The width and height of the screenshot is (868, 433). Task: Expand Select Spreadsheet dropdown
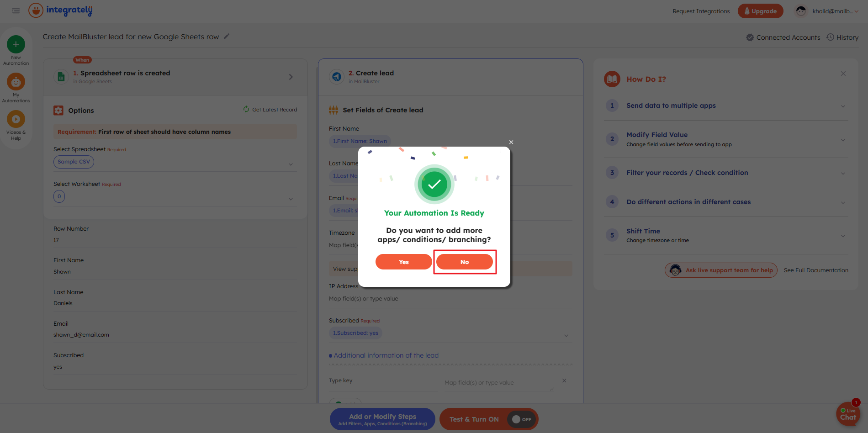[x=291, y=164]
